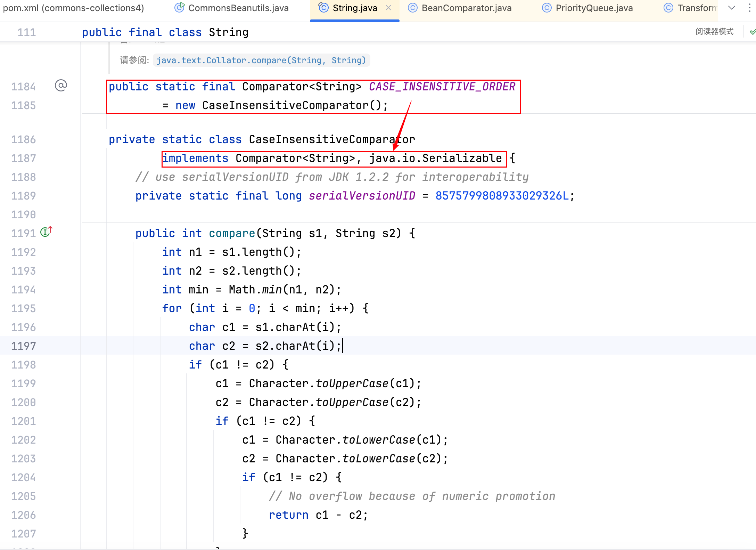The image size is (756, 550).
Task: Click line number 1197 in the gutter
Action: [24, 346]
